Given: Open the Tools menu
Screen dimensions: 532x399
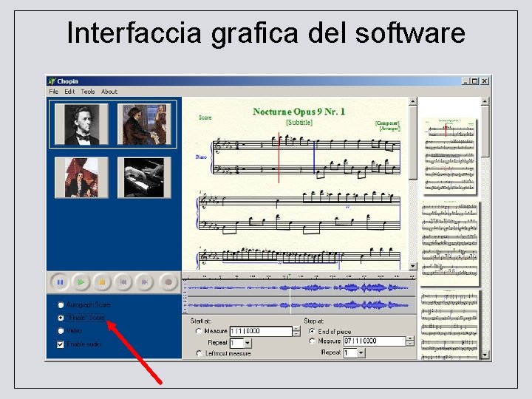Looking at the screenshot, I should [87, 92].
